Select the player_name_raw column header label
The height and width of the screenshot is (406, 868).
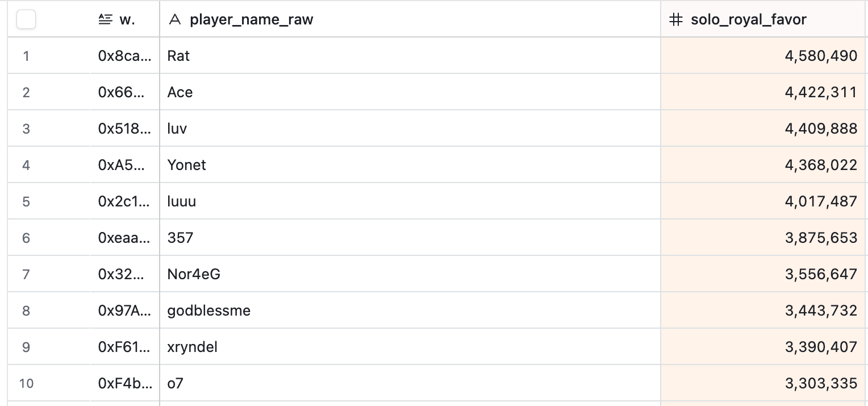coord(251,20)
